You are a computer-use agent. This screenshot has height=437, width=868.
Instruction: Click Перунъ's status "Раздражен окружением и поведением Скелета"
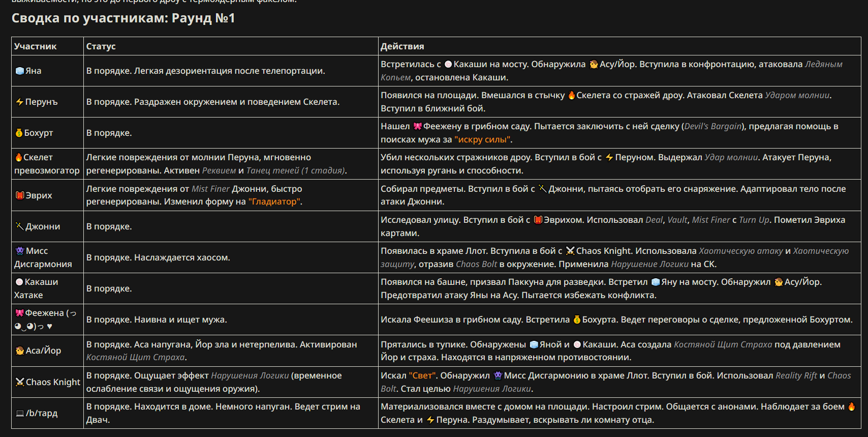click(x=236, y=102)
